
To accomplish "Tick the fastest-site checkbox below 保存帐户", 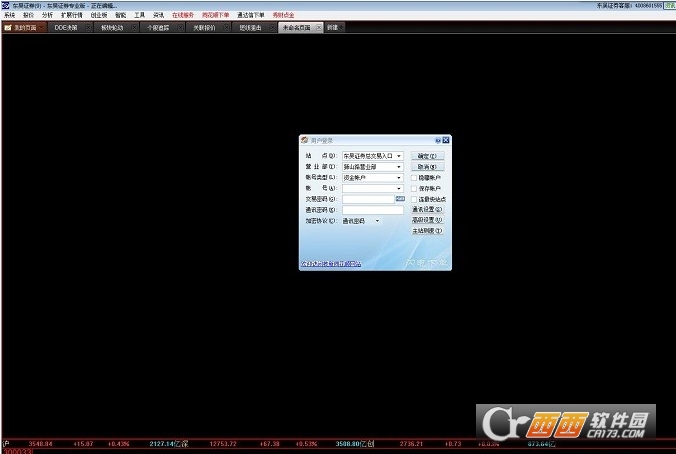I will tap(414, 199).
